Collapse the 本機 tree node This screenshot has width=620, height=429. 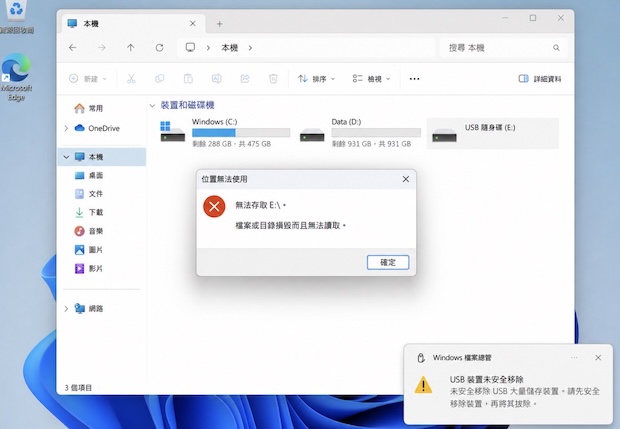point(66,157)
